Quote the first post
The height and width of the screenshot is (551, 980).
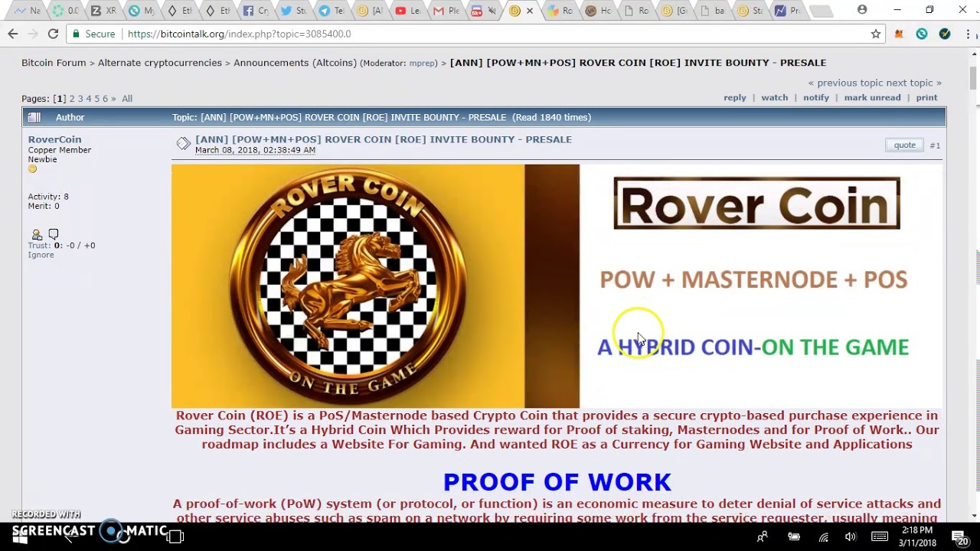pyautogui.click(x=904, y=145)
